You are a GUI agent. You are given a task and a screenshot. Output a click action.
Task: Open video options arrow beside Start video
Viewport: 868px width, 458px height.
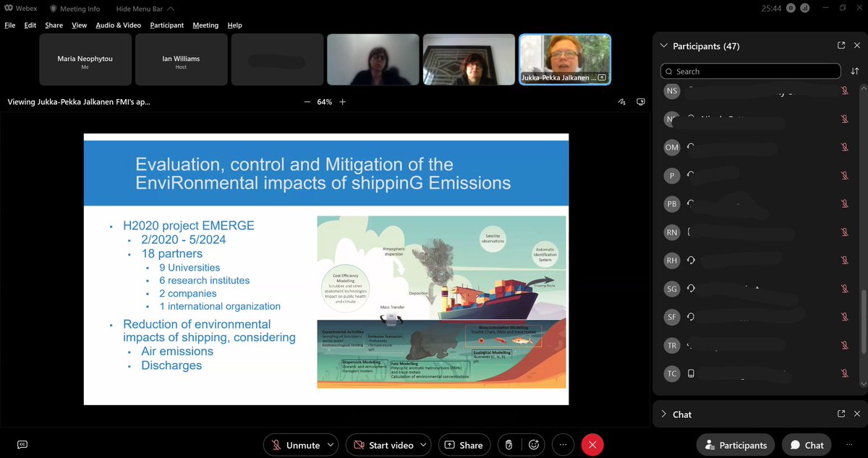coord(424,445)
